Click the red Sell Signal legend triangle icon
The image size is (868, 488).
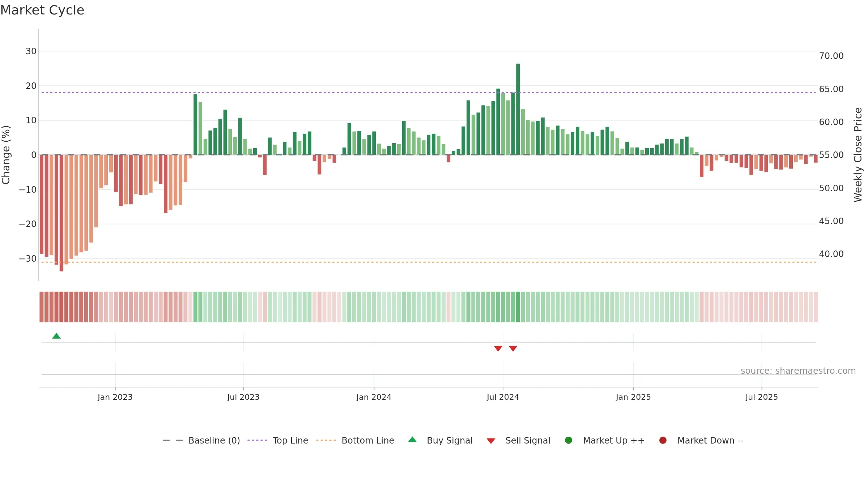click(x=491, y=441)
